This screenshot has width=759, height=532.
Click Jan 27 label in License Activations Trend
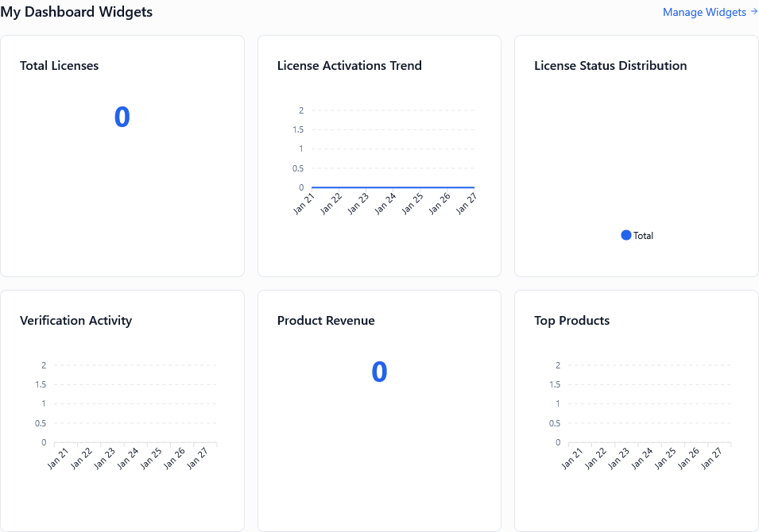tap(464, 204)
